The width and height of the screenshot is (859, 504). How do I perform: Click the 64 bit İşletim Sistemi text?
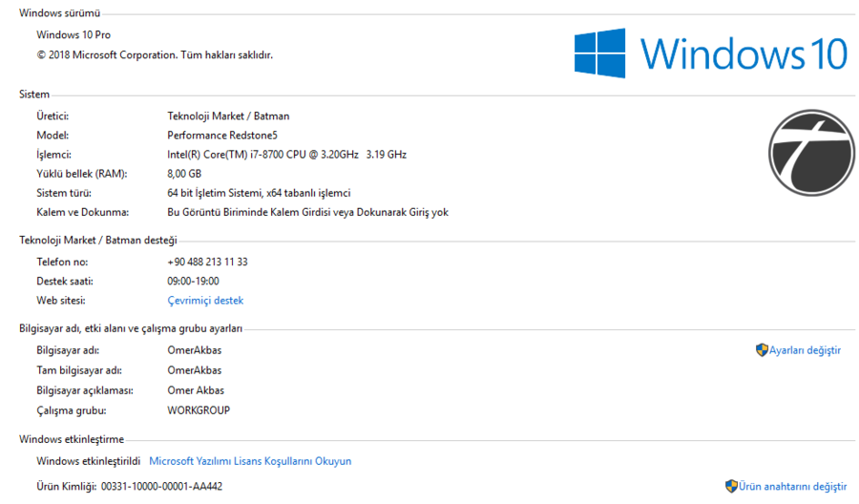(x=259, y=193)
